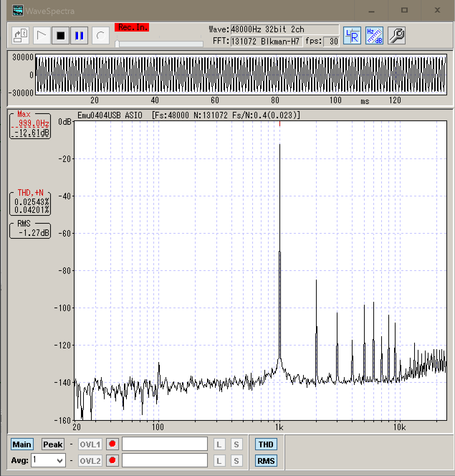Stop recording with the square button
The width and height of the screenshot is (455, 476).
61,35
